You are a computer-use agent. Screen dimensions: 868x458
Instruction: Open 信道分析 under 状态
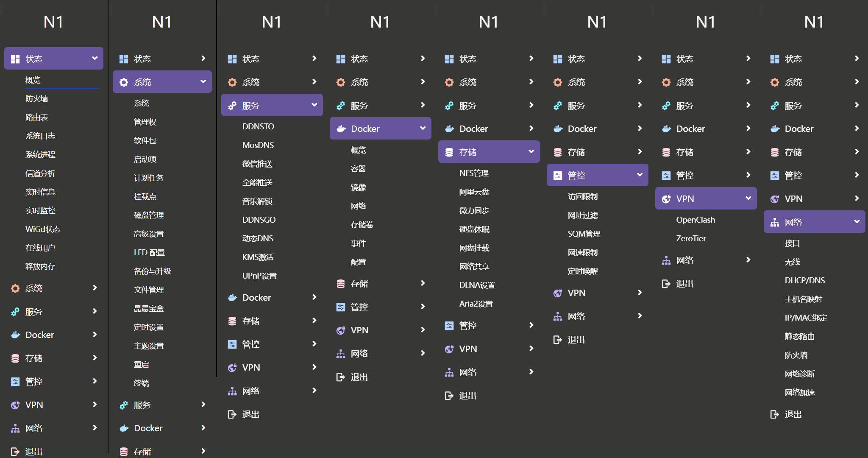click(40, 173)
